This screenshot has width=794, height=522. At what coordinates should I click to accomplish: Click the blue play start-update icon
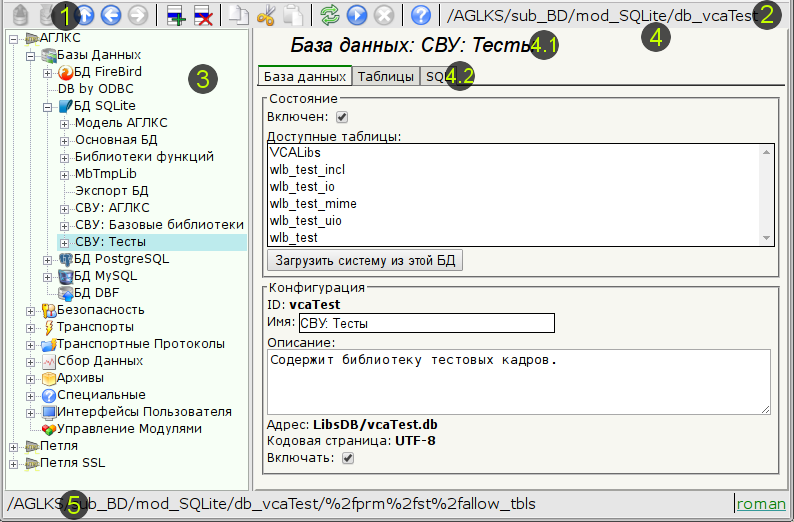coord(356,15)
